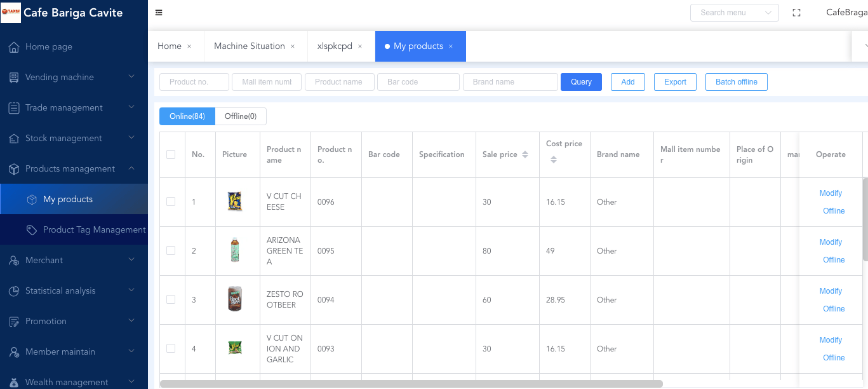Click the Statistical analysis pie chart icon
The image size is (868, 389).
point(14,291)
